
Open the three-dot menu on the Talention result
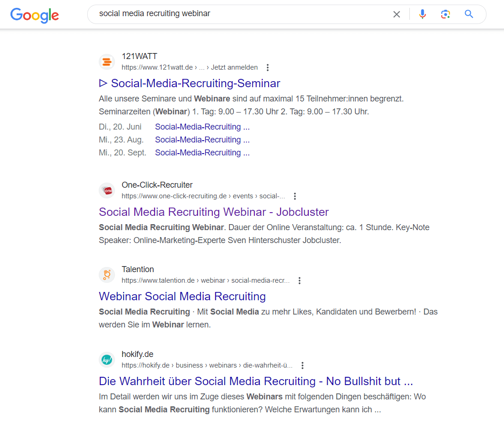tap(299, 280)
